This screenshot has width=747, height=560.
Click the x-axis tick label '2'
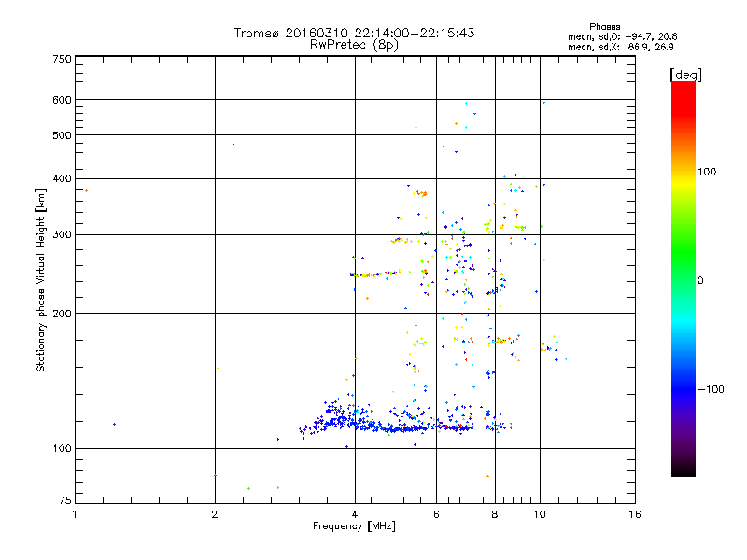click(x=215, y=514)
